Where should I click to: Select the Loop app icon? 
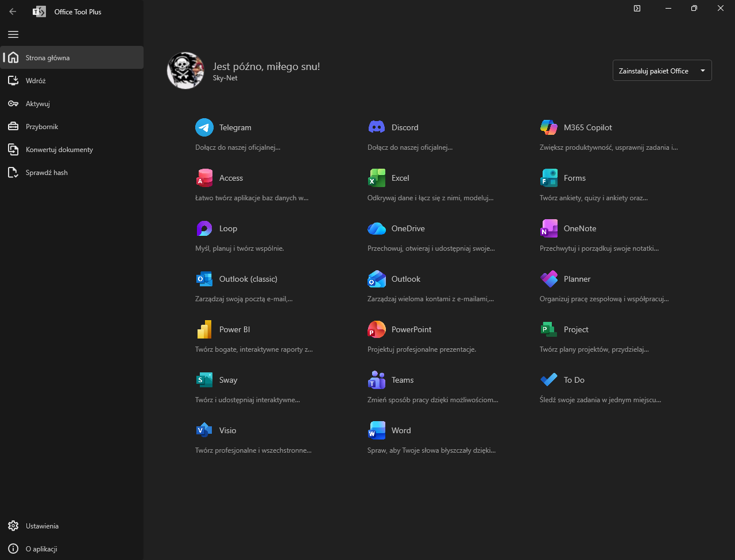pyautogui.click(x=204, y=228)
